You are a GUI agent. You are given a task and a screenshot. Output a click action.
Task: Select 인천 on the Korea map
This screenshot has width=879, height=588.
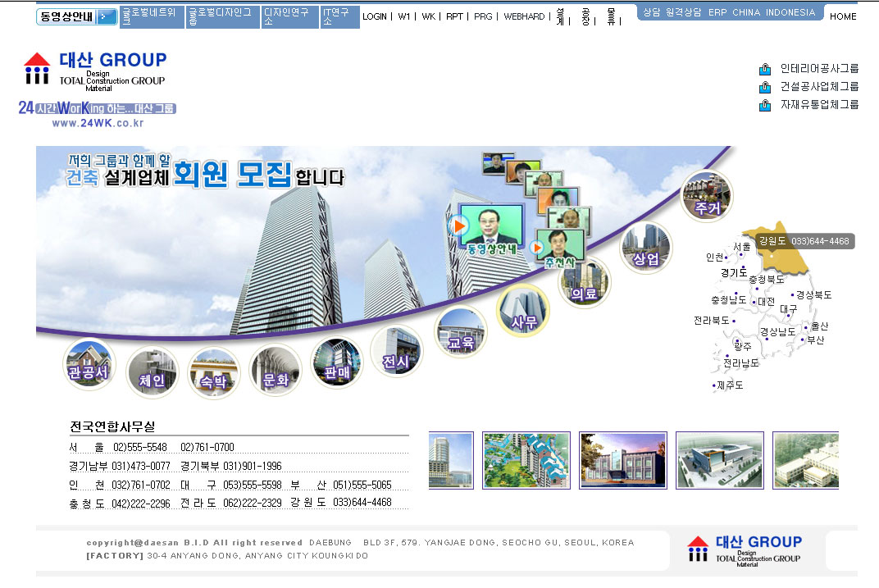click(x=715, y=258)
